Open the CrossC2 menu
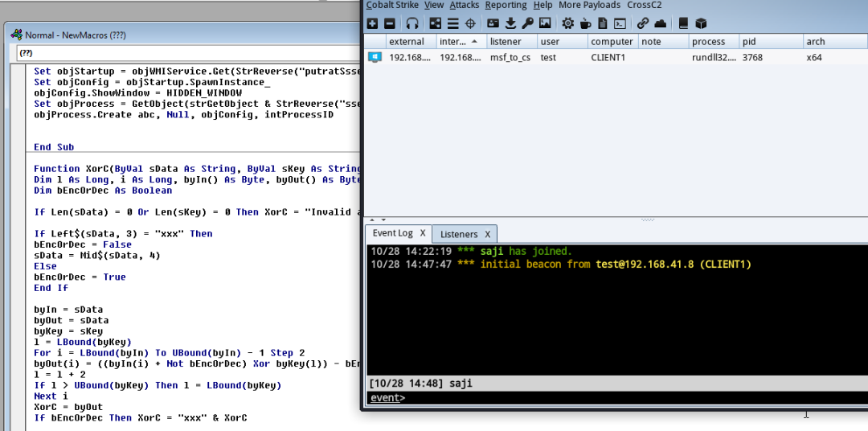The width and height of the screenshot is (868, 431). (645, 5)
